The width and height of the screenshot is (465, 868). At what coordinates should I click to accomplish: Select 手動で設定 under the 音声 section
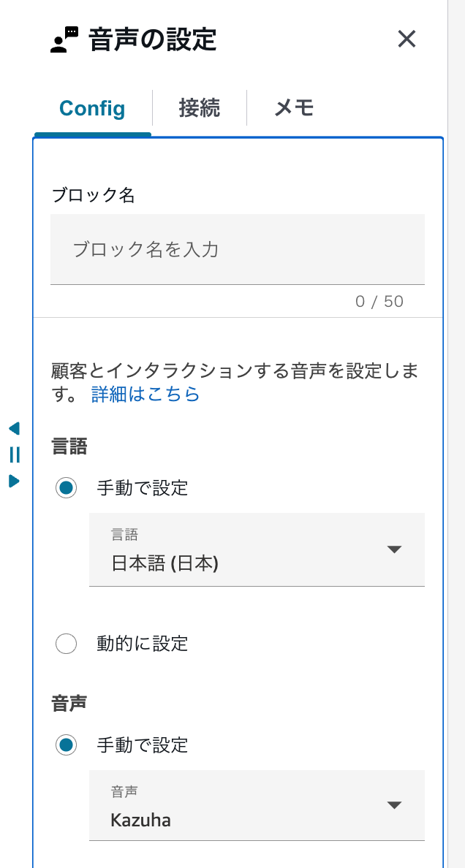67,745
